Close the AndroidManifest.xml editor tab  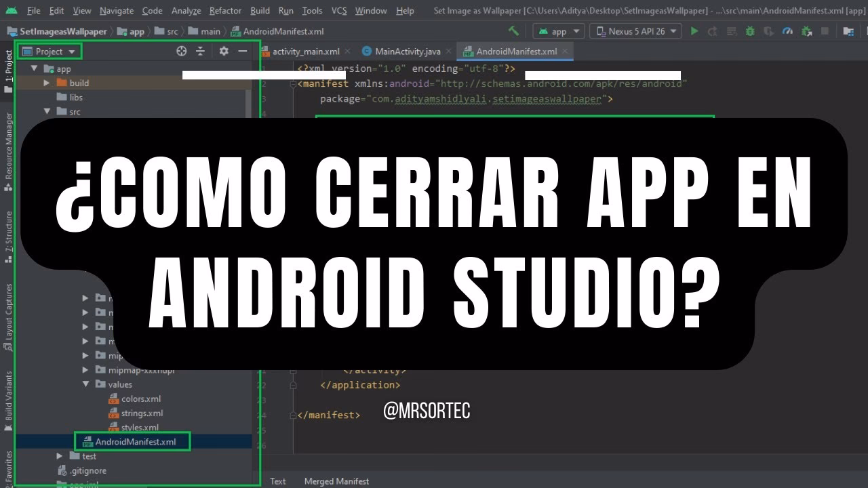click(x=566, y=51)
